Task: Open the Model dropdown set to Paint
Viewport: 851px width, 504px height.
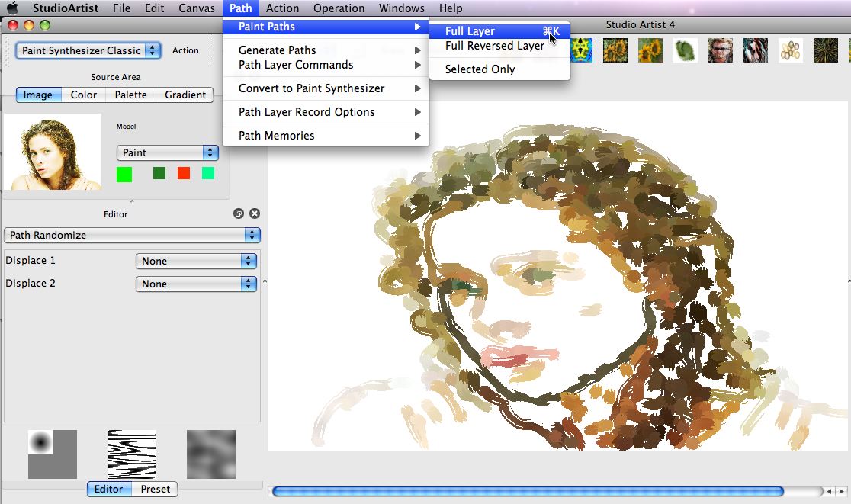Action: [x=167, y=153]
